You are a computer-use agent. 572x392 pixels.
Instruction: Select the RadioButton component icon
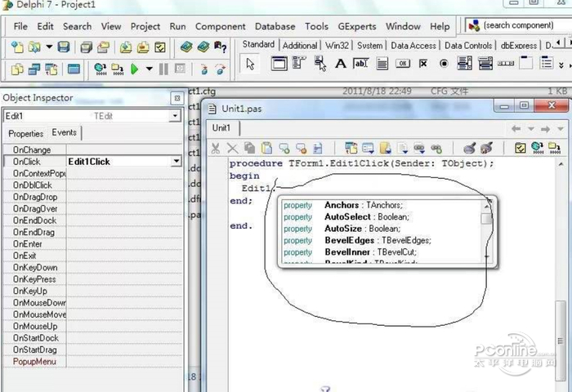coord(444,64)
